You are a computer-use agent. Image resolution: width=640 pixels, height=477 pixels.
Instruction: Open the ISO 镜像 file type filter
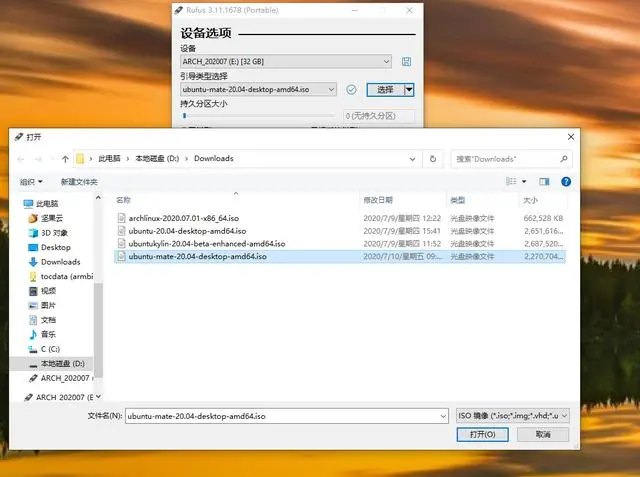(x=513, y=416)
